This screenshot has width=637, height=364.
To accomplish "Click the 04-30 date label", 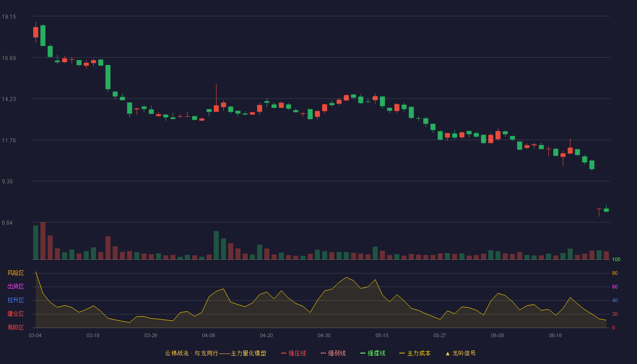I will 324,335.
